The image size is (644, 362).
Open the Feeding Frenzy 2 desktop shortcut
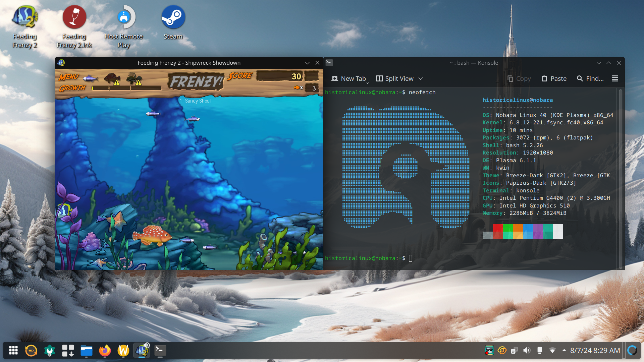25,27
